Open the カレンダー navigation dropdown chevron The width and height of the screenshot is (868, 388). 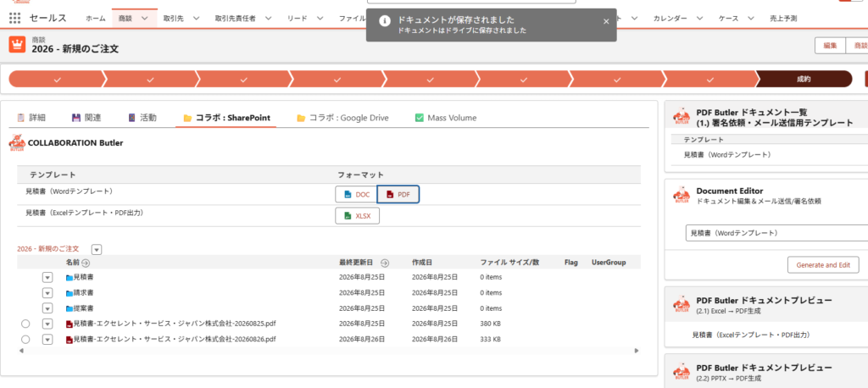699,19
